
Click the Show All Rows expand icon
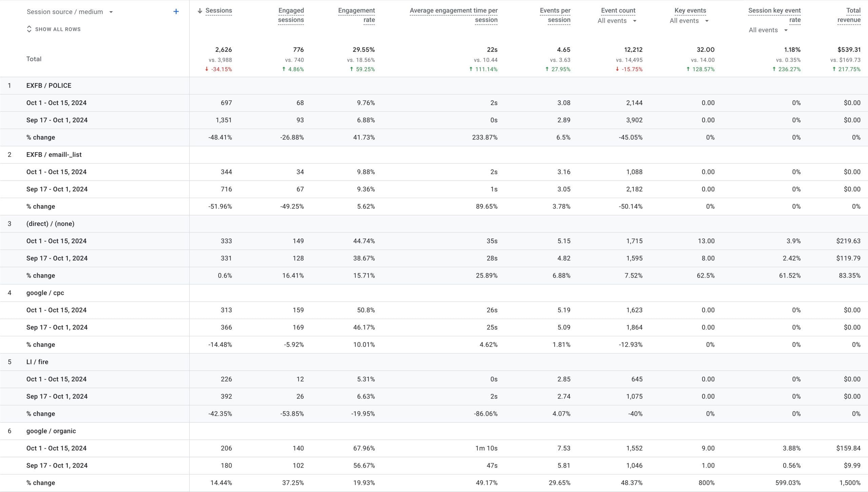[29, 29]
